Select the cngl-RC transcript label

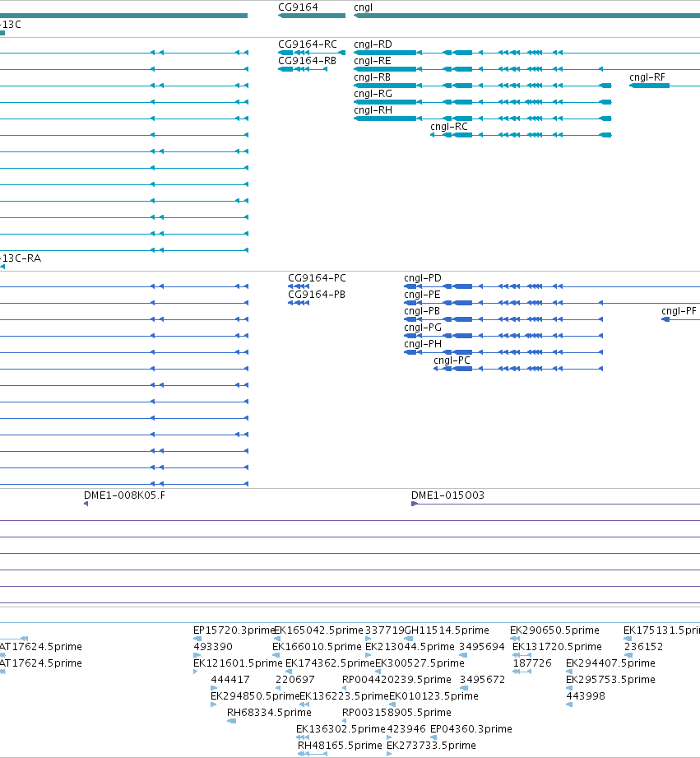point(449,126)
